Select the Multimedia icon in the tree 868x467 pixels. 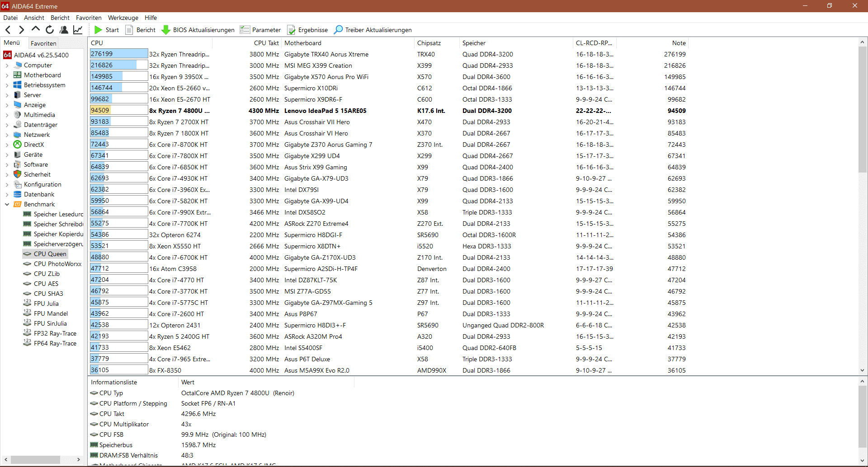pyautogui.click(x=18, y=115)
